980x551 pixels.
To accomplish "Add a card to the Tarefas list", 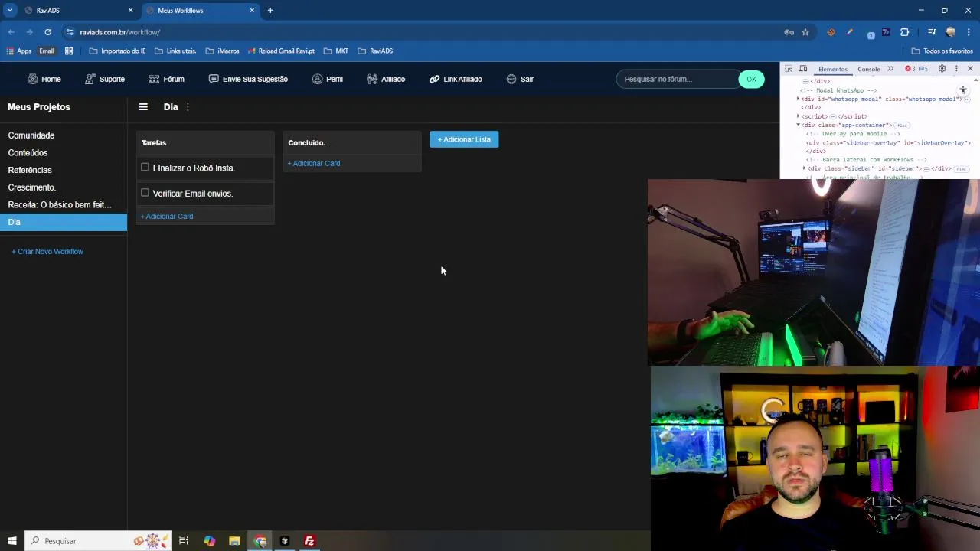I will [167, 216].
